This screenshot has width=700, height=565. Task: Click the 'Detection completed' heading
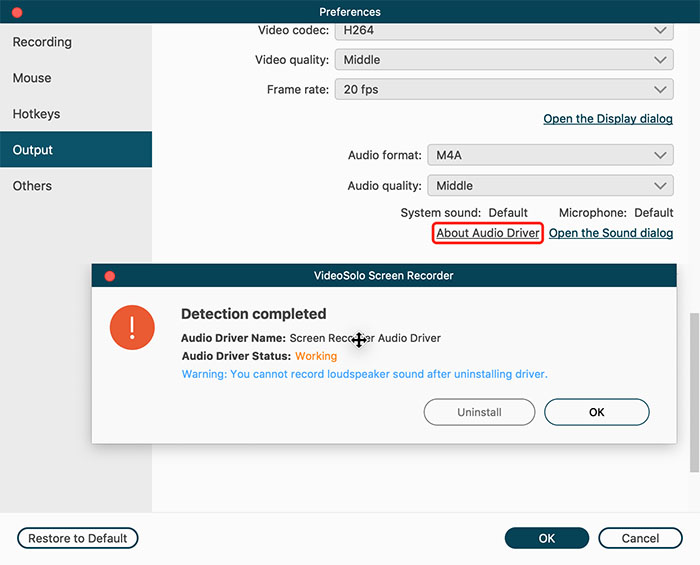pyautogui.click(x=254, y=314)
